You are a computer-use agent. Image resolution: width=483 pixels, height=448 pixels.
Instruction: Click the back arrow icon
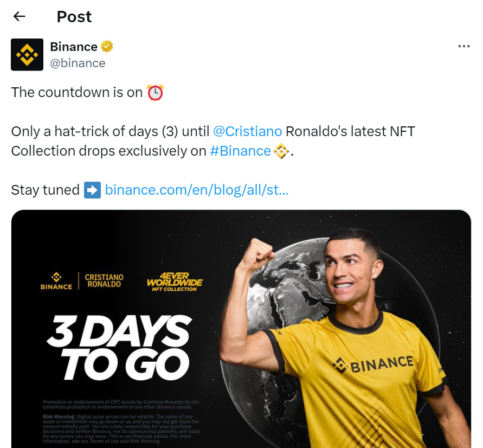coord(19,17)
